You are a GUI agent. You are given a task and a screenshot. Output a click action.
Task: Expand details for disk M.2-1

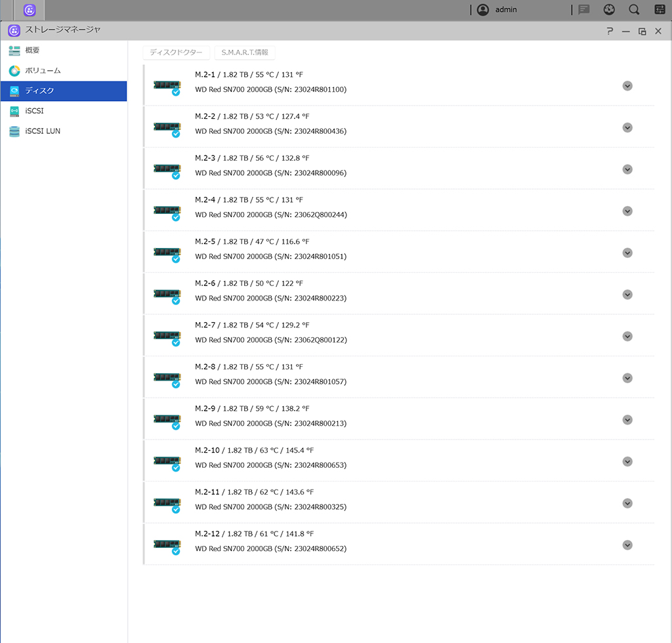627,86
